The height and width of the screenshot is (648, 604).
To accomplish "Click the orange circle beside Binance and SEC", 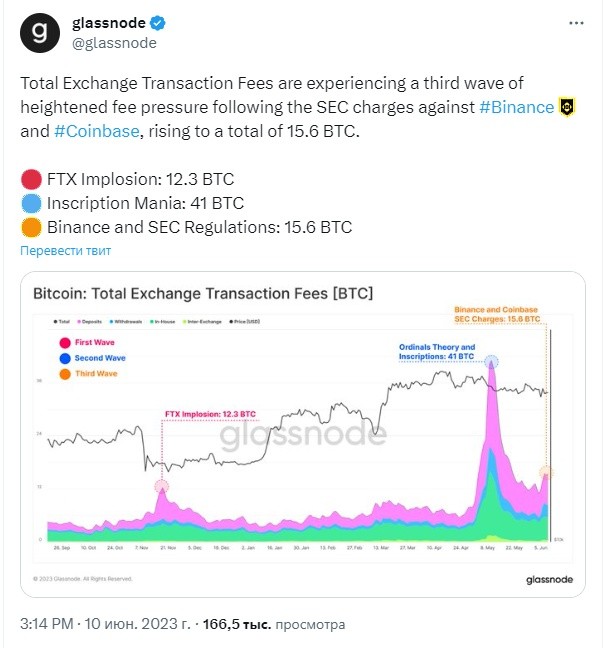I will tap(31, 227).
